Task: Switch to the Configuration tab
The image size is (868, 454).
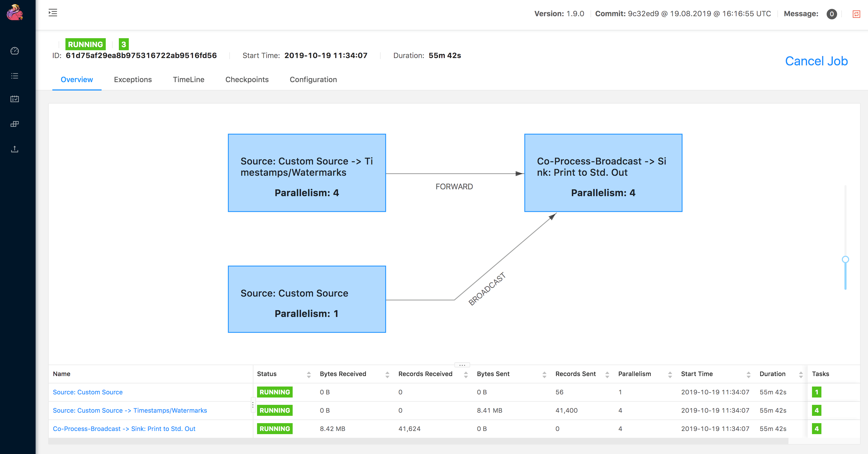Action: (313, 80)
